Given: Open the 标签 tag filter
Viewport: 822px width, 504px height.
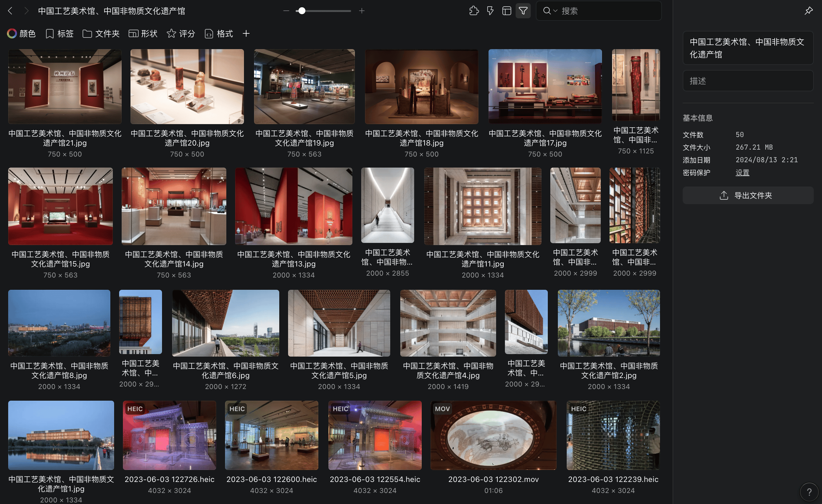Looking at the screenshot, I should click(x=59, y=34).
